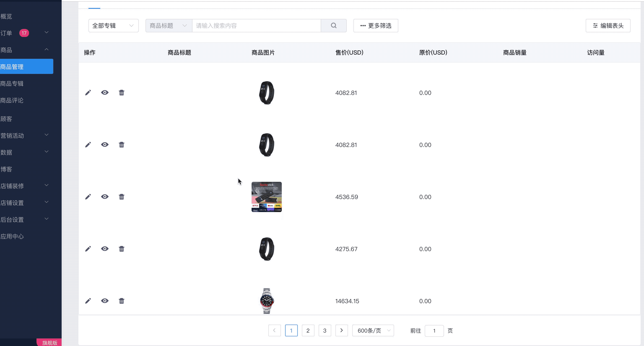644x346 pixels.
Task: Go to next page arrow
Action: 341,330
